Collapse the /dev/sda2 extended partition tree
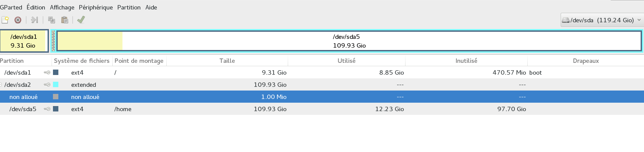Screen dimensions: 644x152 (x=1, y=85)
